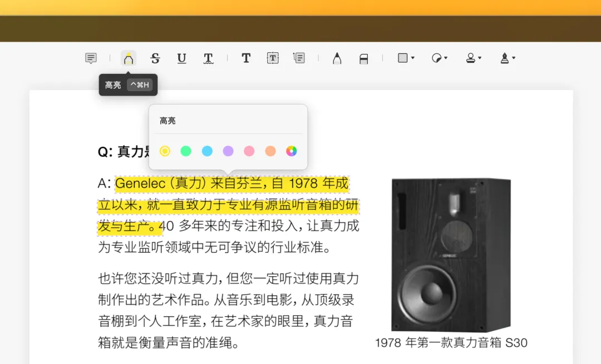Select the text callout tool
Viewport: 601px width, 364px height.
(299, 58)
